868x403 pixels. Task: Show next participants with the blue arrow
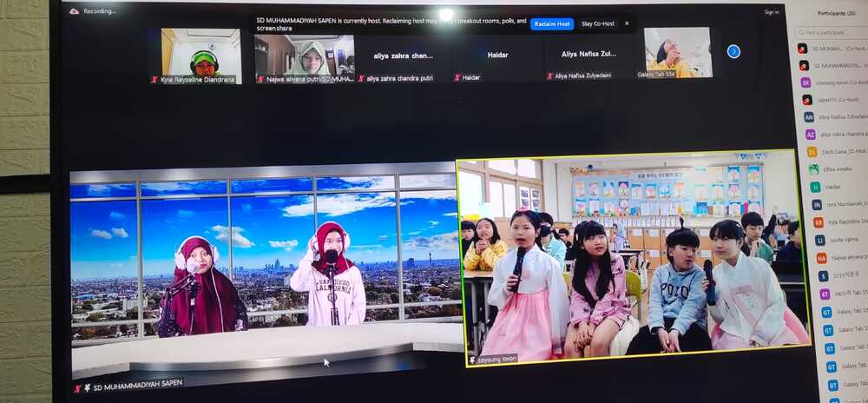click(733, 51)
